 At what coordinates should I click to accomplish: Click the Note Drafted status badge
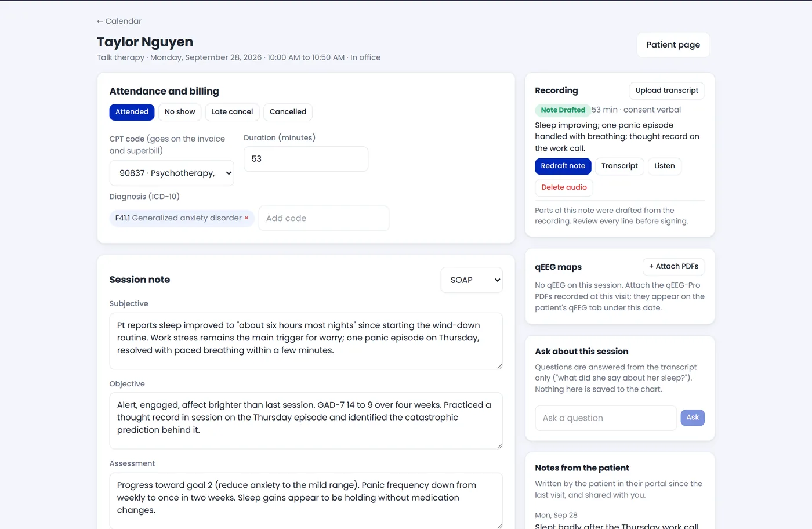point(563,110)
